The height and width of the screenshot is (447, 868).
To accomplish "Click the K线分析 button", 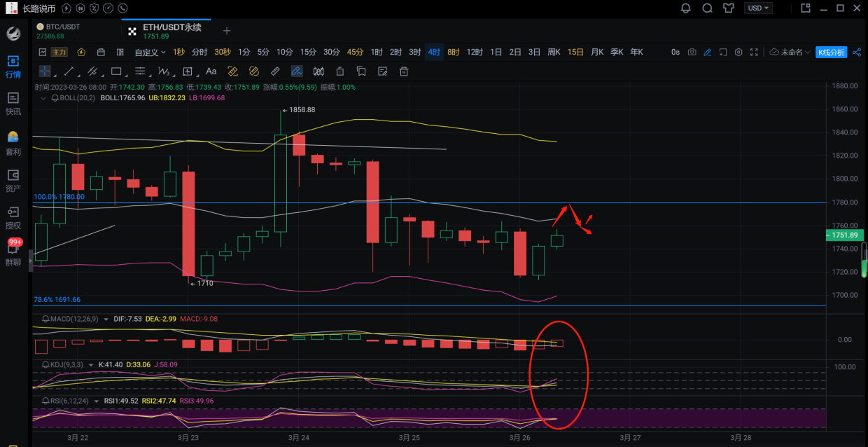I will click(x=832, y=52).
